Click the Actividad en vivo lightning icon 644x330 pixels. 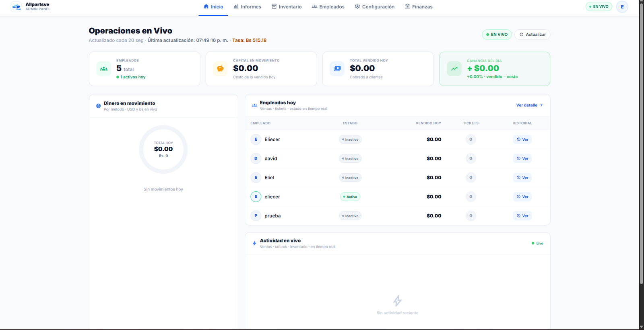pyautogui.click(x=254, y=243)
